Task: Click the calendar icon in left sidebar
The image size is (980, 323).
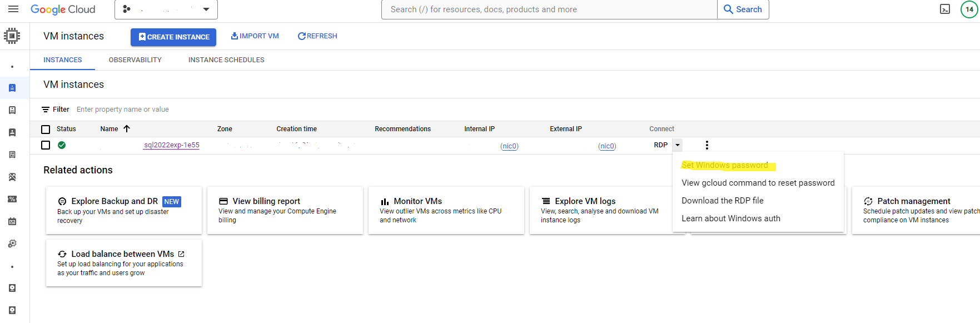Action: click(x=12, y=221)
